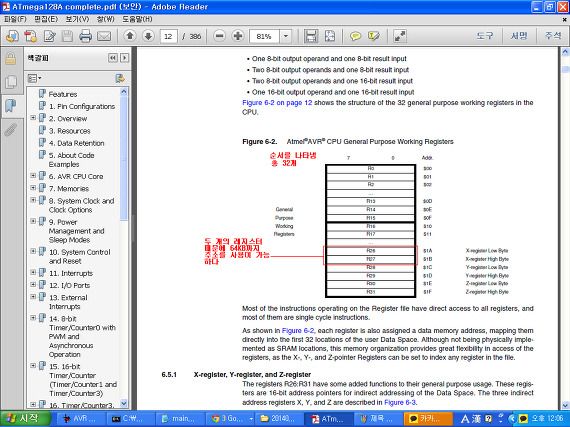Follow the 'Figure 6-2' link in the 'As shown in' paragraph

298,331
